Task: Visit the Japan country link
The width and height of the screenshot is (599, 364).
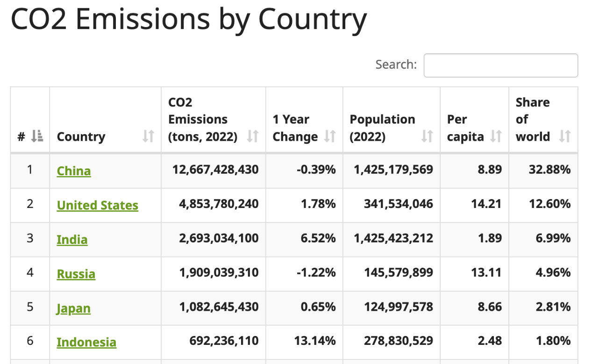Action: pos(73,309)
